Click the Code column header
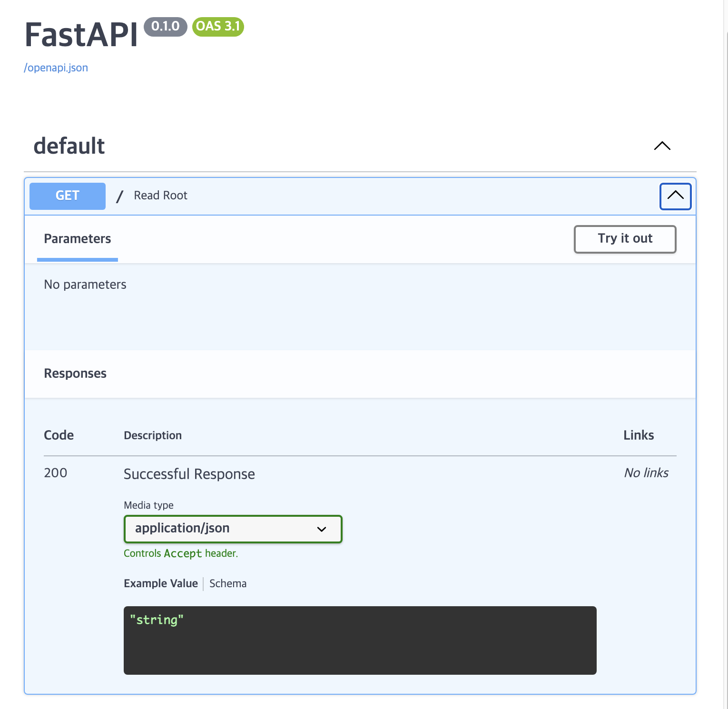 coord(59,435)
